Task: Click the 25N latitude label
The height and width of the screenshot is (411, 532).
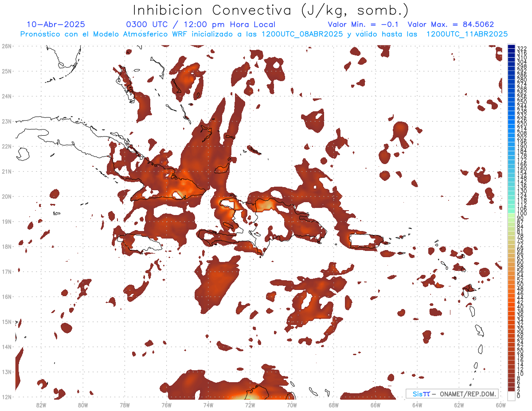Action: coord(7,71)
